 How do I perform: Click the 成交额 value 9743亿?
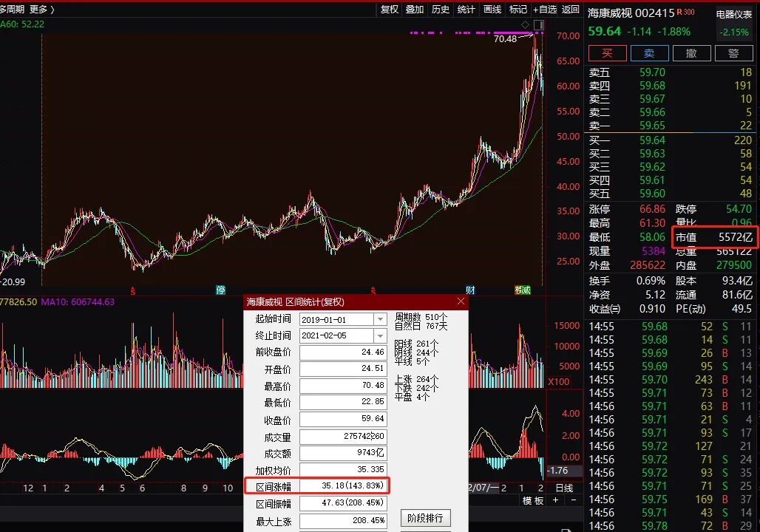(x=343, y=452)
